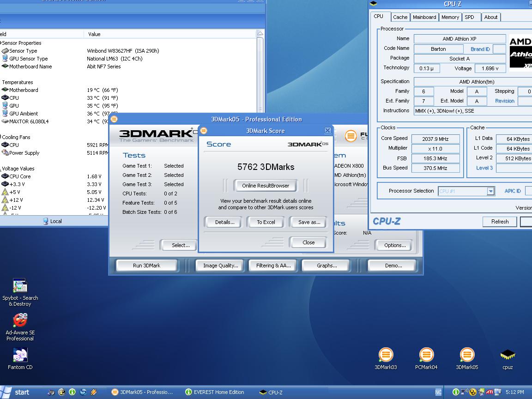Click the Demo... button
Viewport: 532px width, 399px height.
pos(393,266)
